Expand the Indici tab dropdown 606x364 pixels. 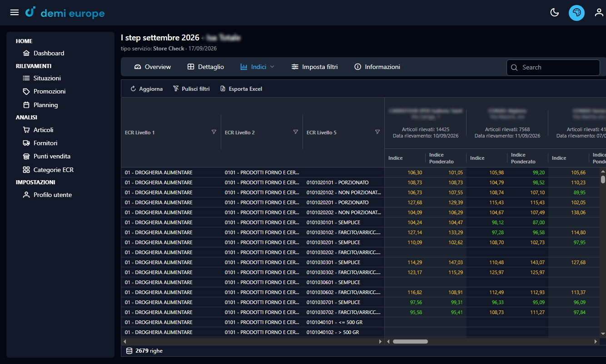[x=258, y=67]
